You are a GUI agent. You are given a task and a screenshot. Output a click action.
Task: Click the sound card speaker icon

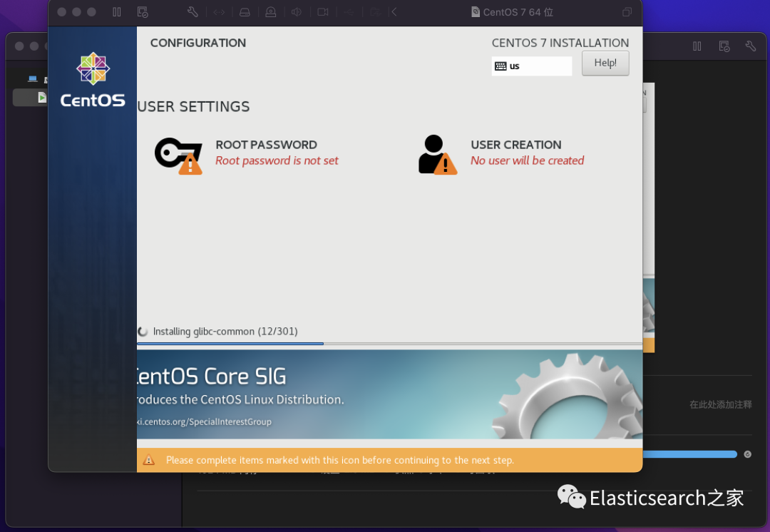296,12
